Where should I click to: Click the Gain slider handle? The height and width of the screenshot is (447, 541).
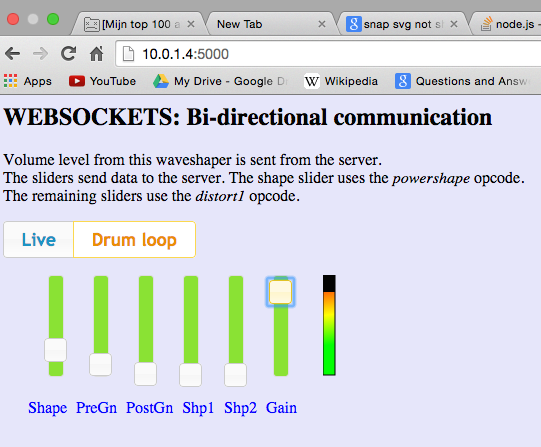coord(281,292)
